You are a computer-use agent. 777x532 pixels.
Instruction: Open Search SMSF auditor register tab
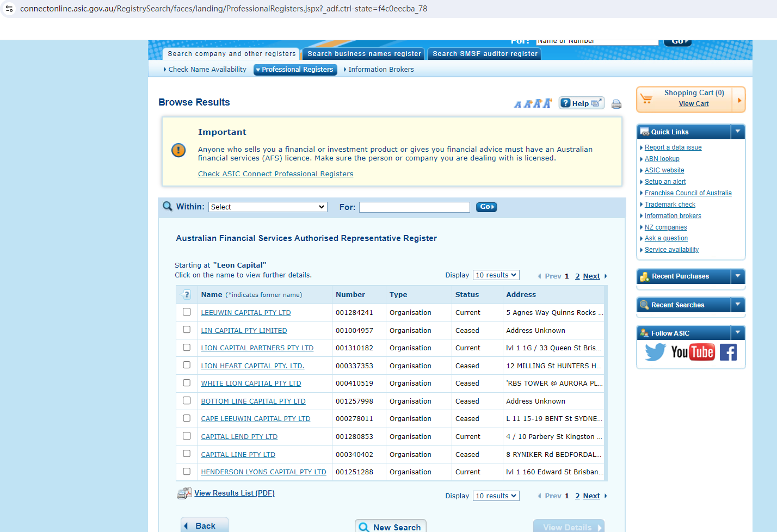coord(485,54)
